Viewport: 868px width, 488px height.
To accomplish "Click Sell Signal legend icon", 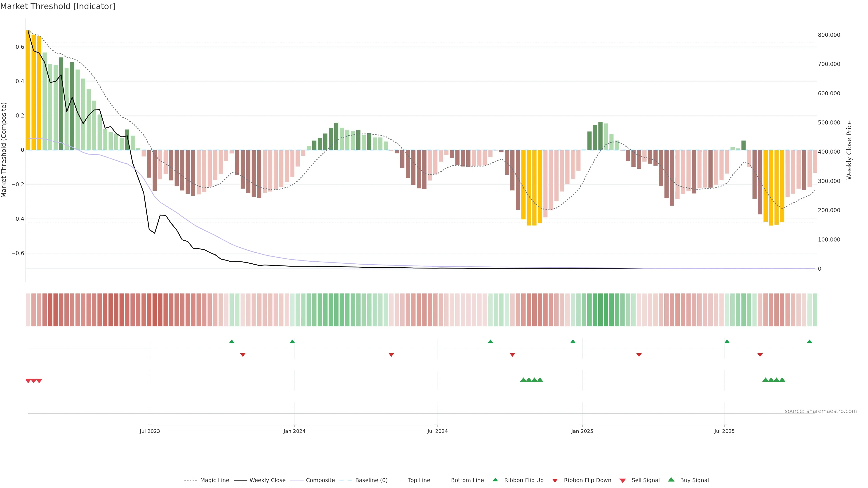I will [x=623, y=481].
